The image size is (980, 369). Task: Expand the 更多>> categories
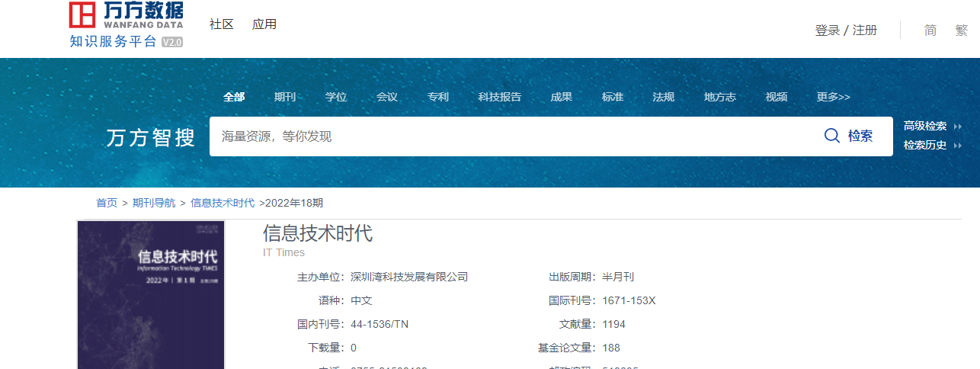pyautogui.click(x=834, y=97)
